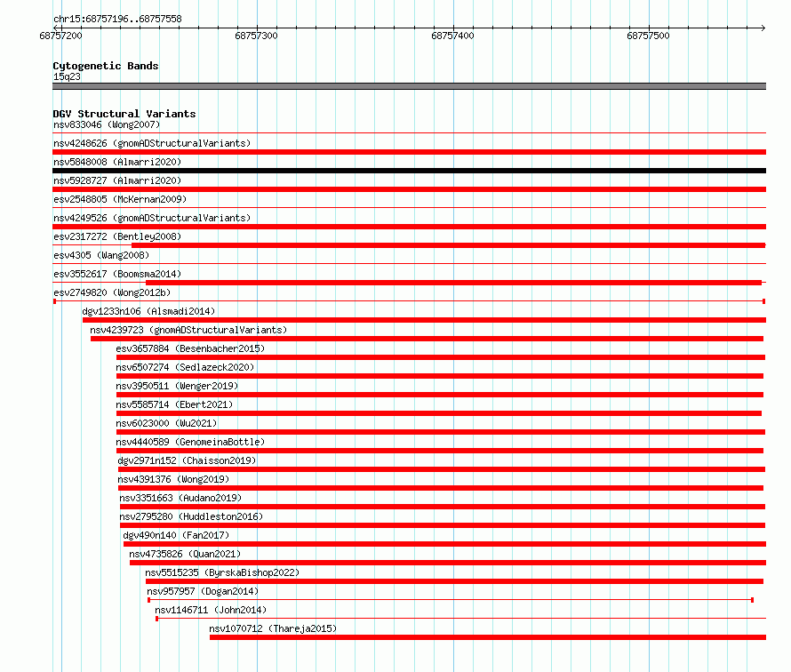This screenshot has width=791, height=672.
Task: Click esv2317272 (Bentley2008) label
Action: 117,236
